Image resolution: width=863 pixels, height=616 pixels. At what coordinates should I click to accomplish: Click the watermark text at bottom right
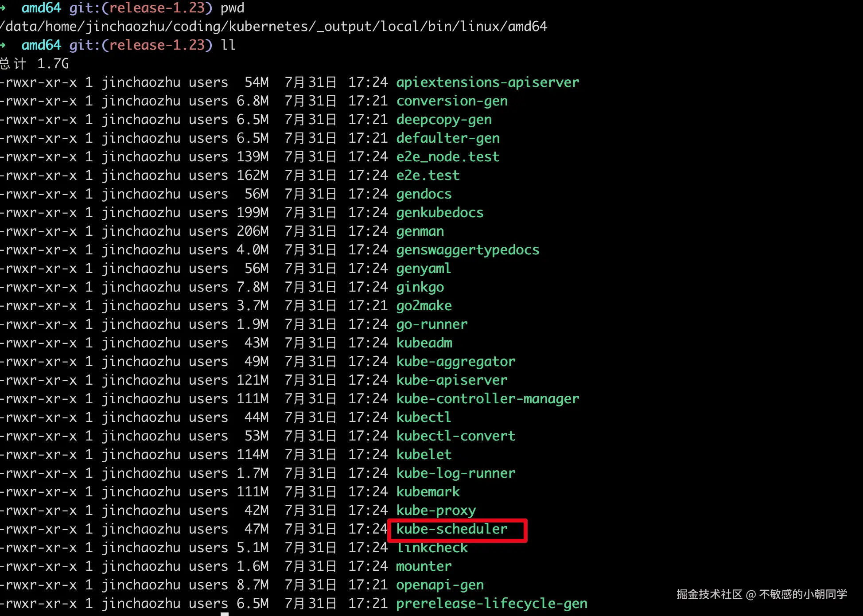(761, 594)
